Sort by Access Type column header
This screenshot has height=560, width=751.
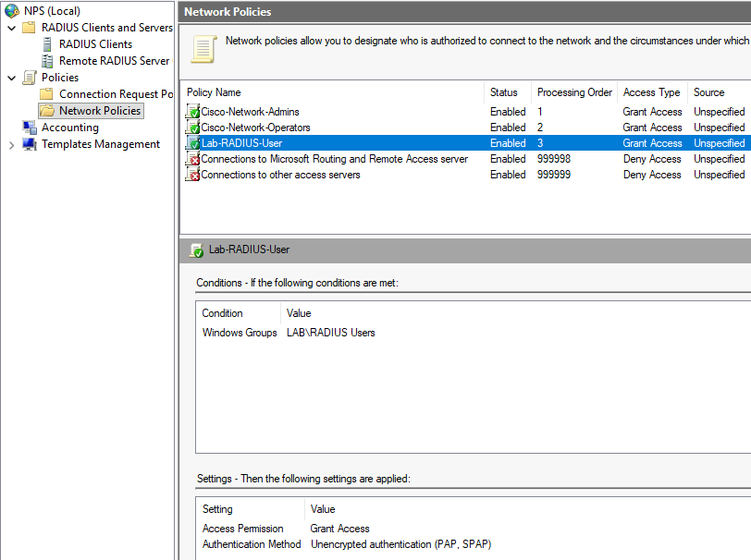point(651,92)
